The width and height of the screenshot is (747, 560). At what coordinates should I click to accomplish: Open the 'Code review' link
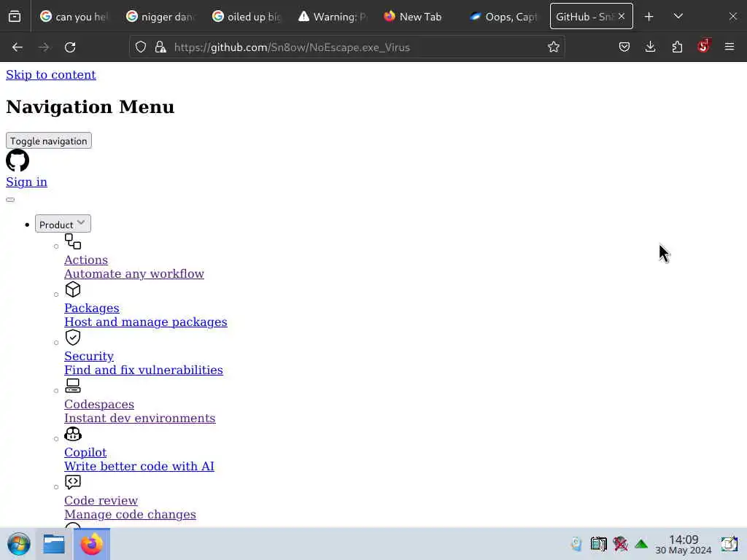tap(101, 500)
